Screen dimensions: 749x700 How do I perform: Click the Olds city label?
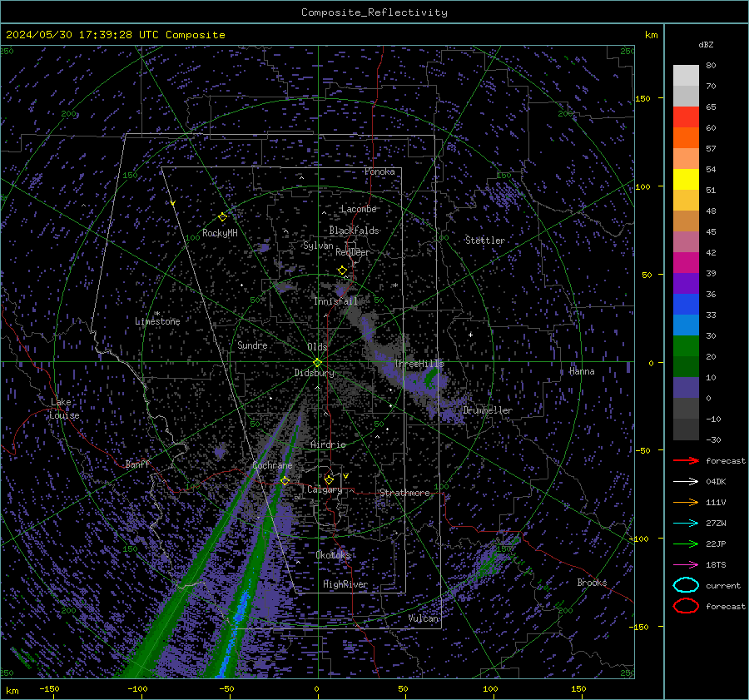tap(317, 347)
